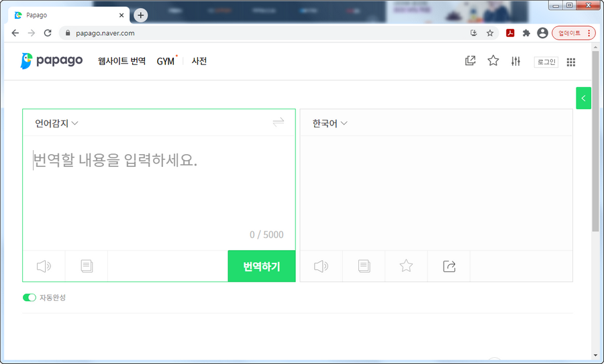The width and height of the screenshot is (604, 364).
Task: Bookmark this page star in address bar
Action: [x=490, y=33]
